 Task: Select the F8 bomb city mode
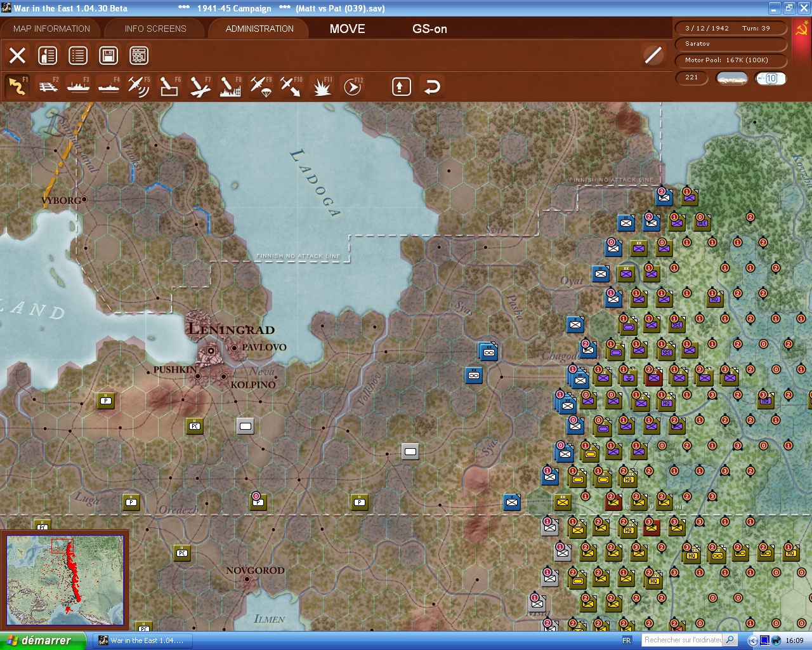pyautogui.click(x=230, y=86)
